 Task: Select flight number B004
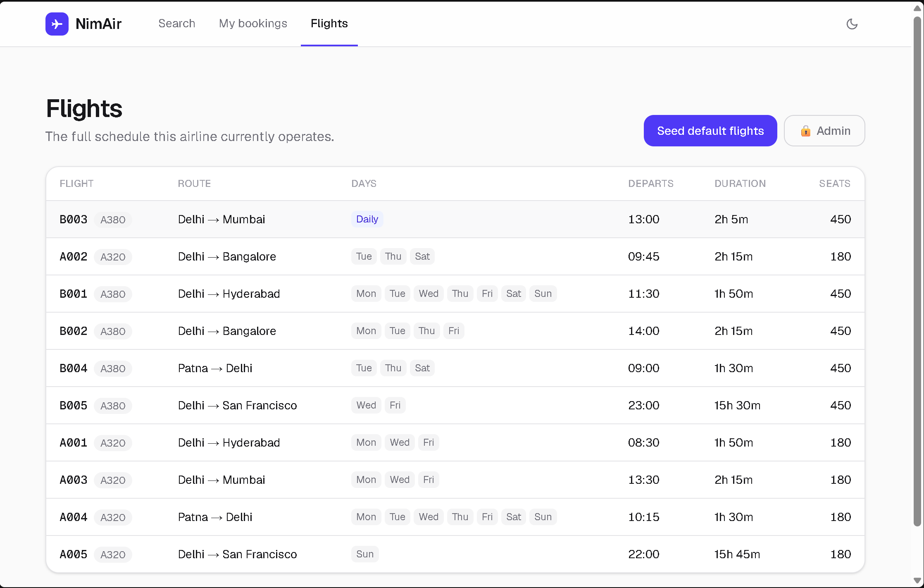(x=74, y=368)
